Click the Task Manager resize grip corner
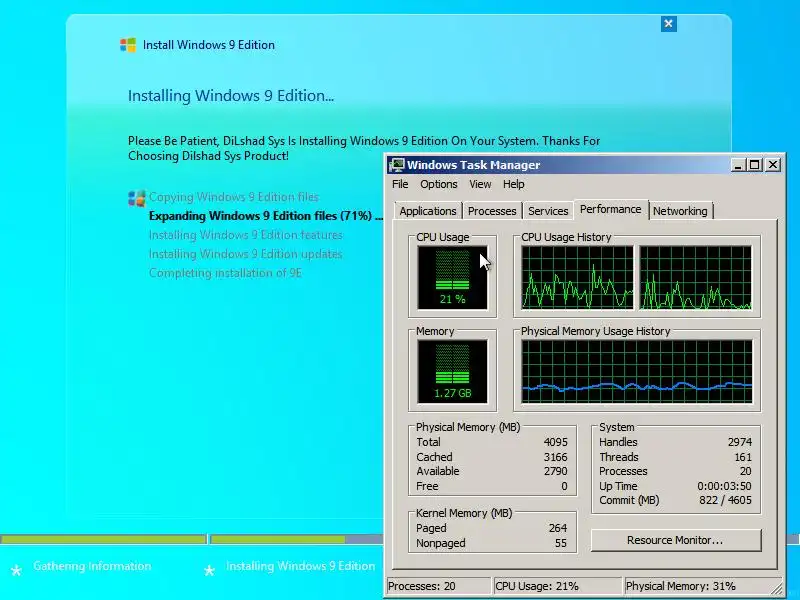Viewport: 800px width, 600px height. coord(777,589)
